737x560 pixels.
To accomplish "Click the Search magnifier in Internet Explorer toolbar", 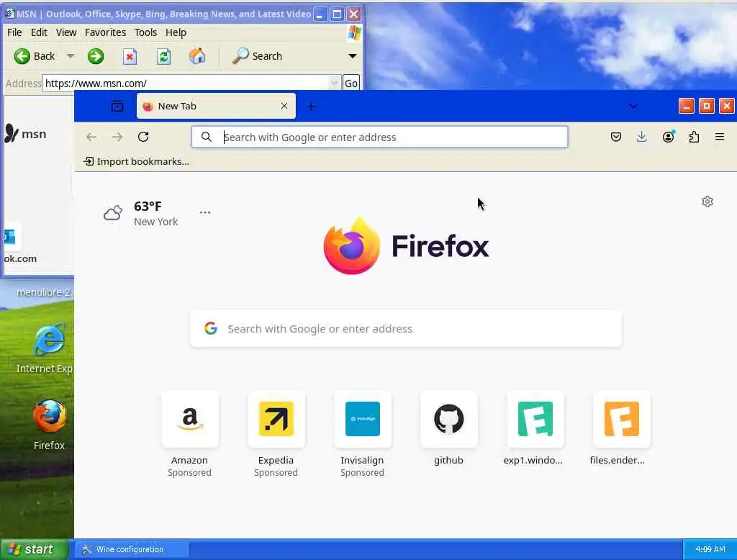I will pyautogui.click(x=240, y=56).
